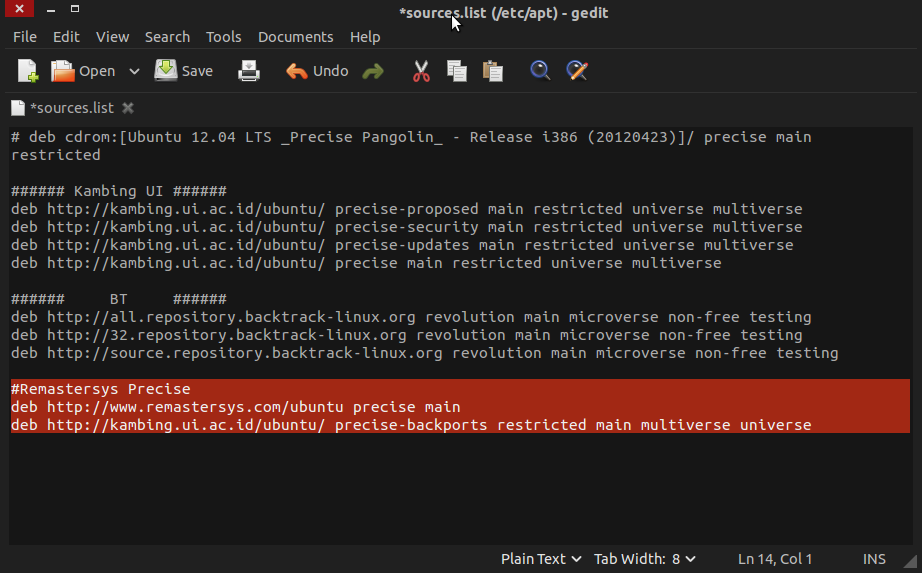Maximize the gedit window
This screenshot has height=573, width=922.
coord(75,9)
